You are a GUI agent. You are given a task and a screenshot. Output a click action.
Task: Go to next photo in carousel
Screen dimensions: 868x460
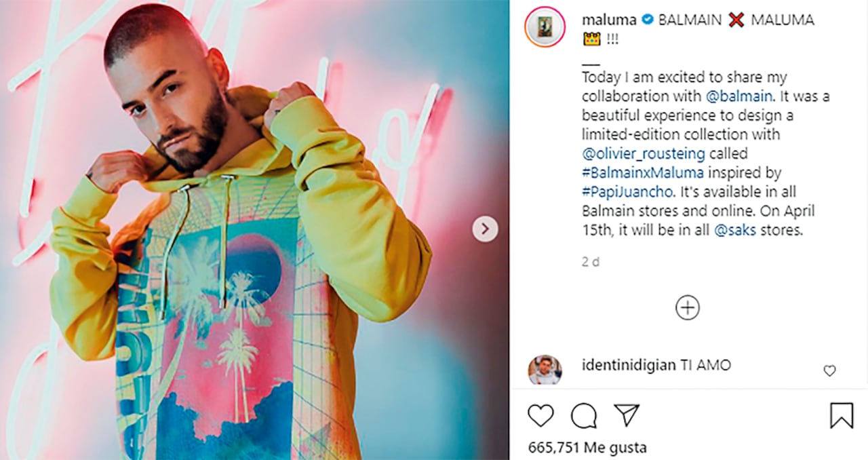coord(485,229)
